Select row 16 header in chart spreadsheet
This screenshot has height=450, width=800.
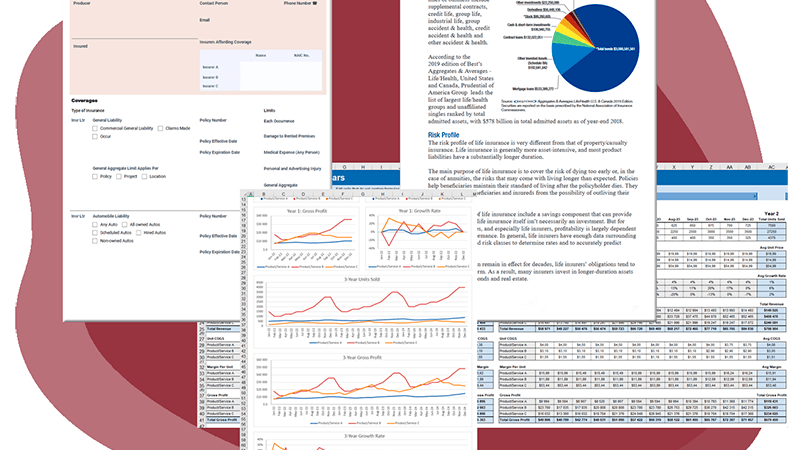point(244,216)
